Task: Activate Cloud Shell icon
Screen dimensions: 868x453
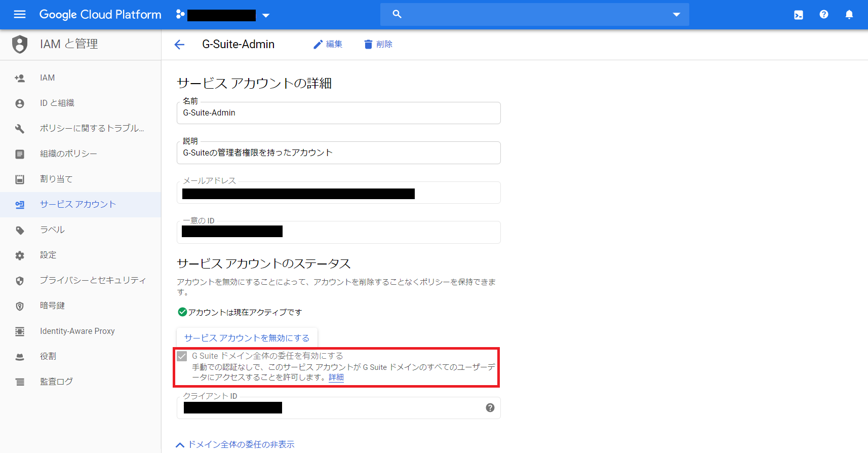Action: click(x=799, y=15)
